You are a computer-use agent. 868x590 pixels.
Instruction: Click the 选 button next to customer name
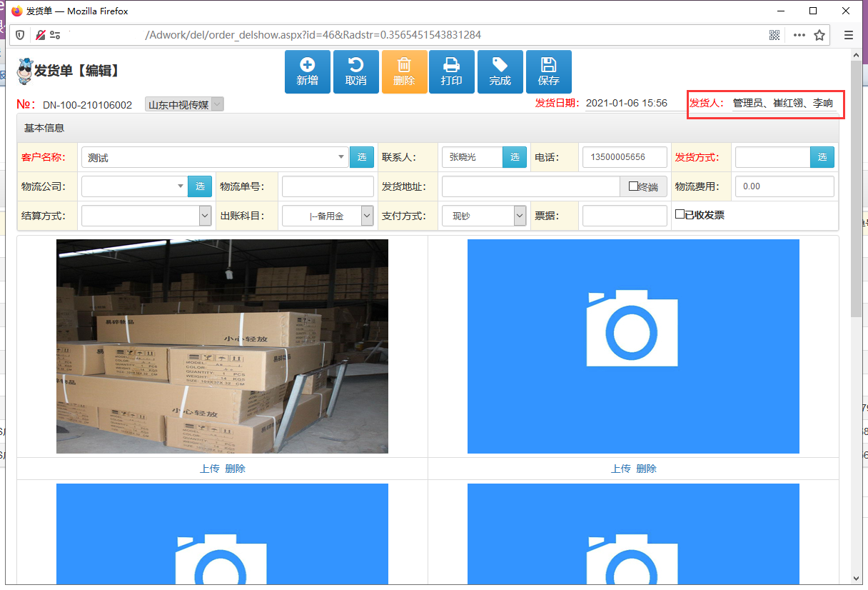pyautogui.click(x=362, y=157)
